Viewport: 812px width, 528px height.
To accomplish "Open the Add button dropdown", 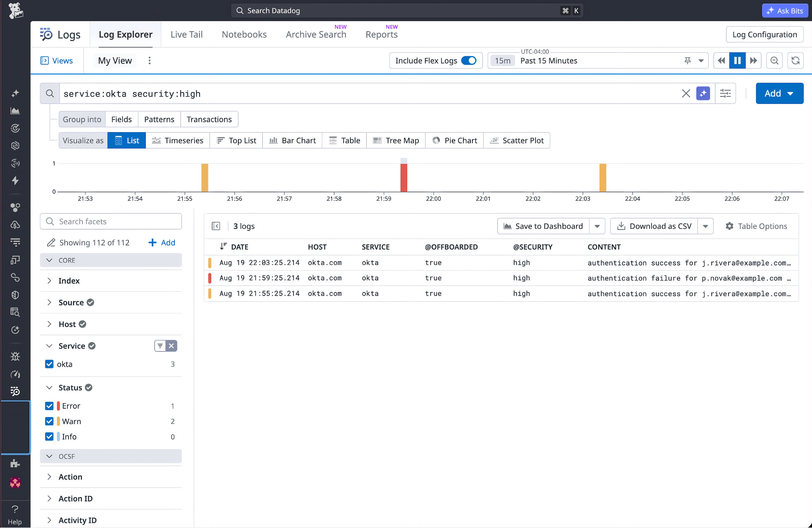I will (x=780, y=93).
